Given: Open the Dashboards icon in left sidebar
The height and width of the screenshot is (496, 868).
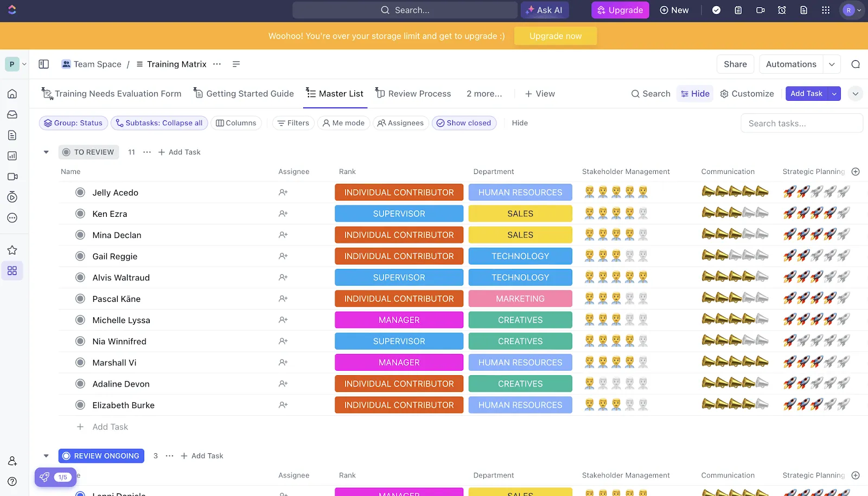Looking at the screenshot, I should pyautogui.click(x=12, y=156).
